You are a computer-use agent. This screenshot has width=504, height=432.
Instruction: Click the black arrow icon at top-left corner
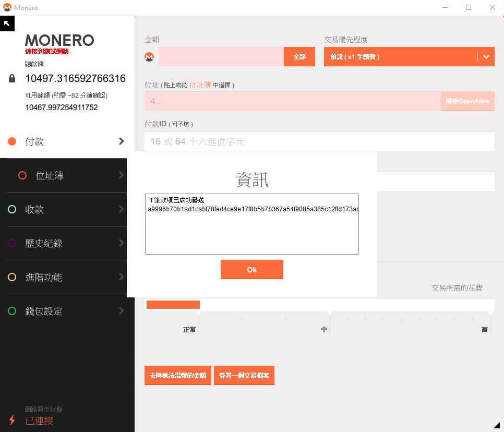point(7,23)
